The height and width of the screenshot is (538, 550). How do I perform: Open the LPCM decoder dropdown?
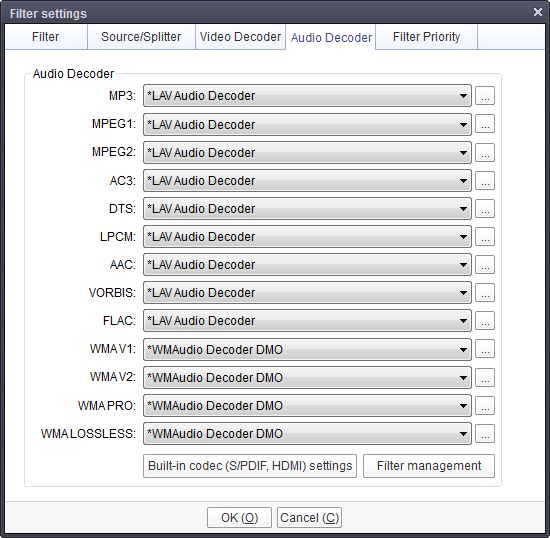point(307,236)
